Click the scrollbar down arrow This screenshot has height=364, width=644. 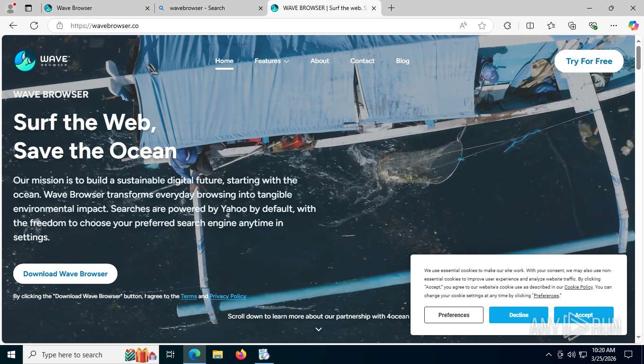pyautogui.click(x=638, y=337)
